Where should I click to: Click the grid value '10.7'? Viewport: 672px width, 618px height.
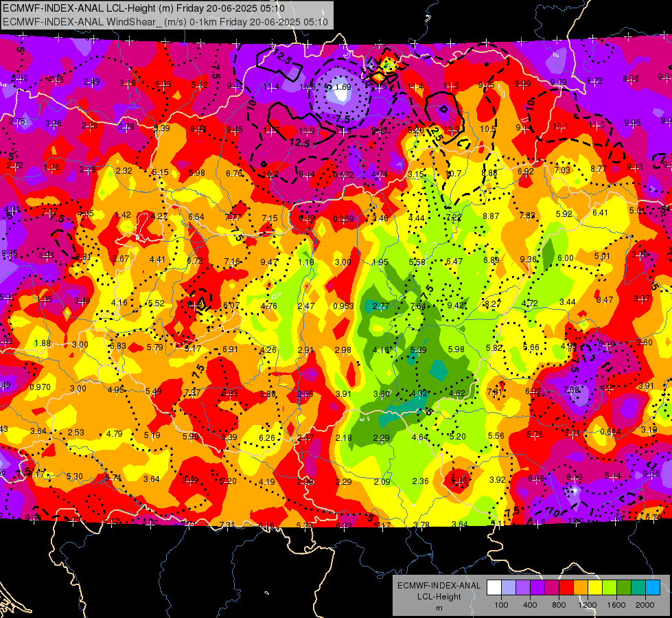(x=453, y=173)
